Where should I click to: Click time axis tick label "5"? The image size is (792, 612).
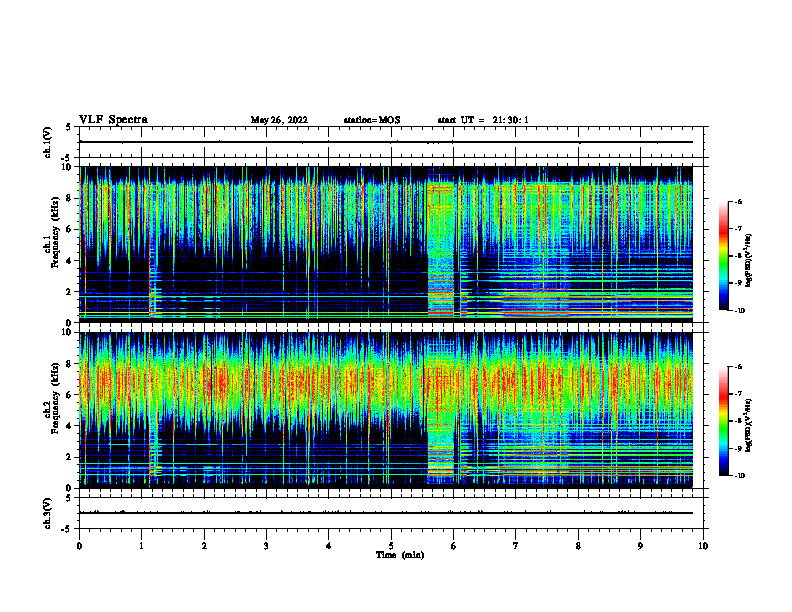coord(391,546)
